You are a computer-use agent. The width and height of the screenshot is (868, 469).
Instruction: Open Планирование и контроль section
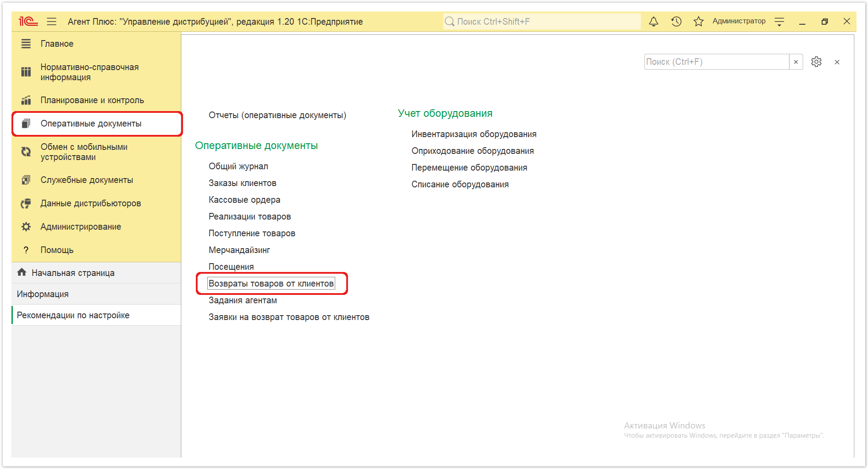click(x=96, y=100)
